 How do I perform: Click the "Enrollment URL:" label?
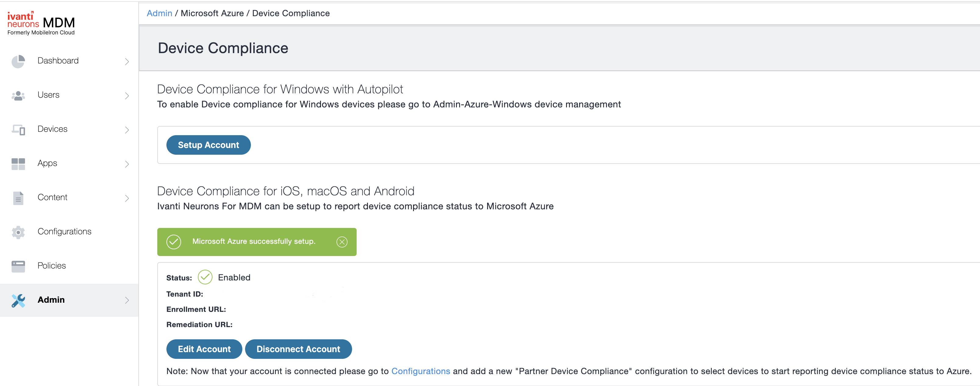(x=196, y=309)
